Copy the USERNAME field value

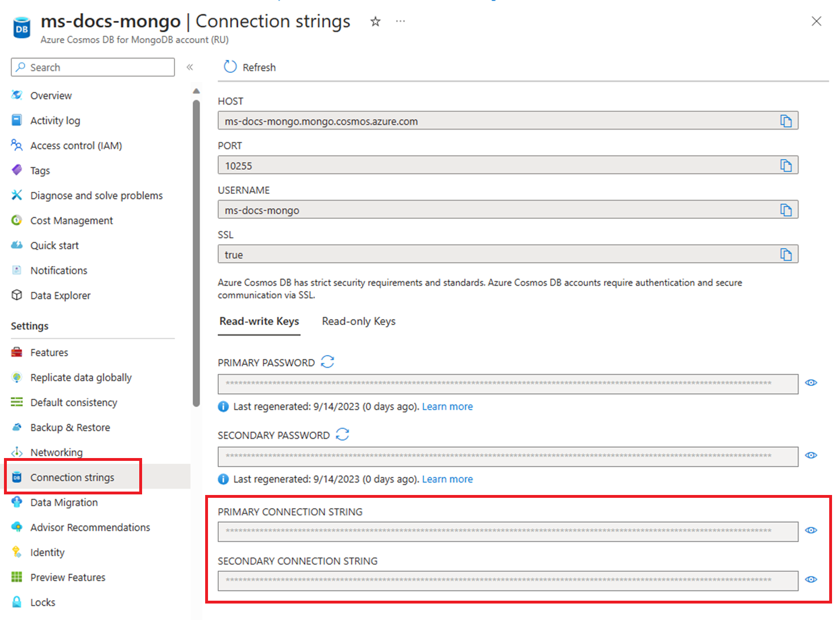click(x=785, y=210)
